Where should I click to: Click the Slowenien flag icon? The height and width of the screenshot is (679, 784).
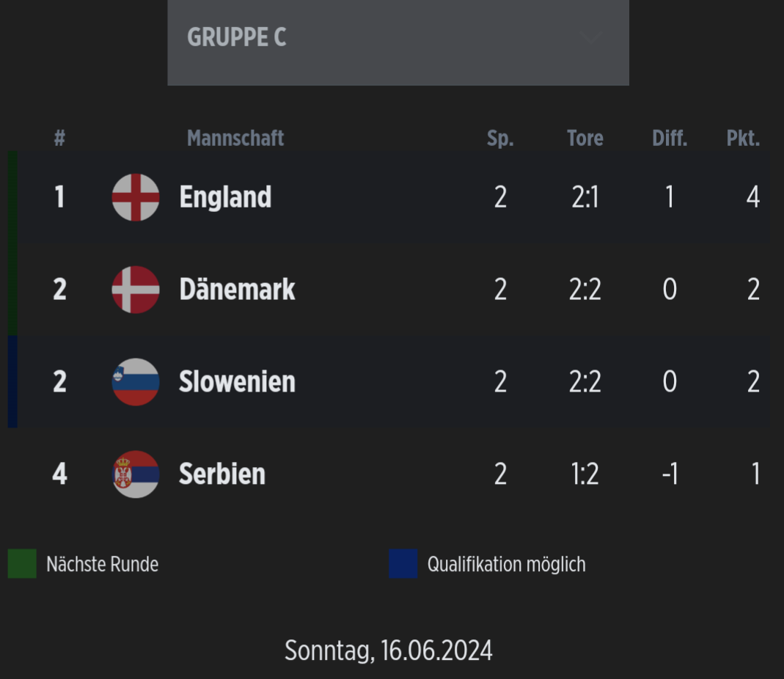click(x=136, y=382)
